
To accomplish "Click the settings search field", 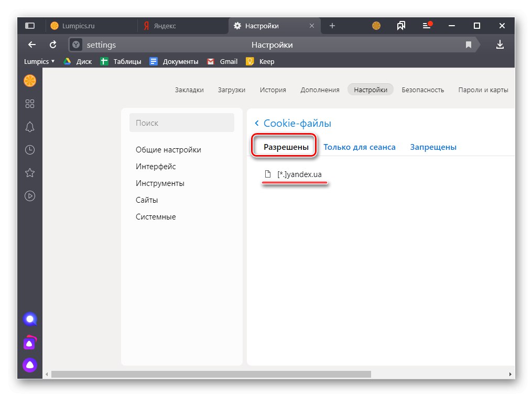I will (181, 123).
